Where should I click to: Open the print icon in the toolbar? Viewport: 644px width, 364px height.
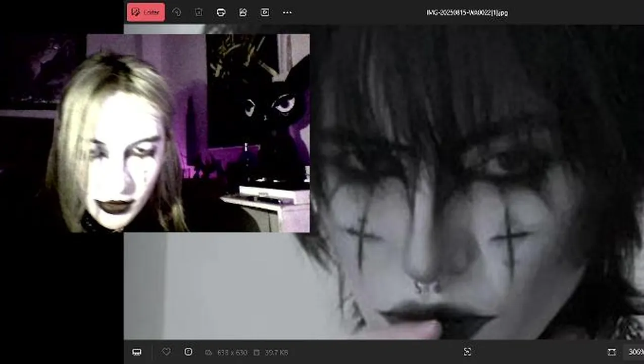(221, 12)
